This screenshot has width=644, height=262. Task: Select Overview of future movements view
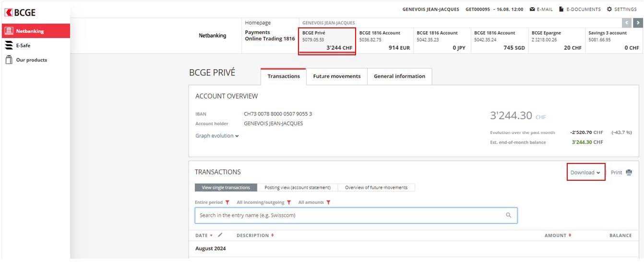[376, 187]
